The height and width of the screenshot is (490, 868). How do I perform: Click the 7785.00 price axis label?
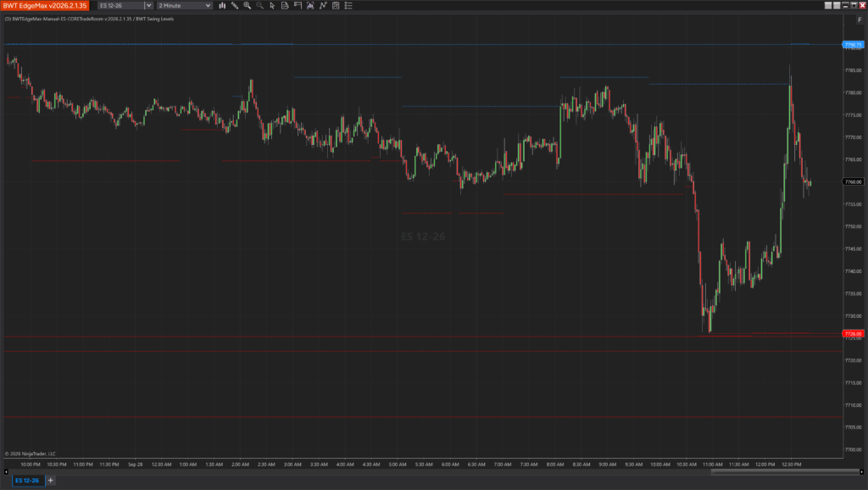853,70
